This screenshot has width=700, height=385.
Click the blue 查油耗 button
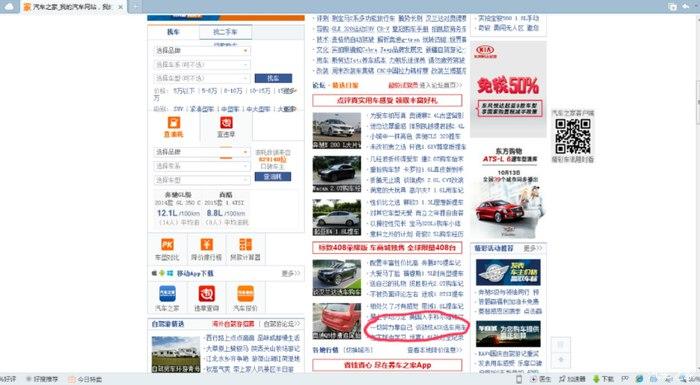point(273,176)
